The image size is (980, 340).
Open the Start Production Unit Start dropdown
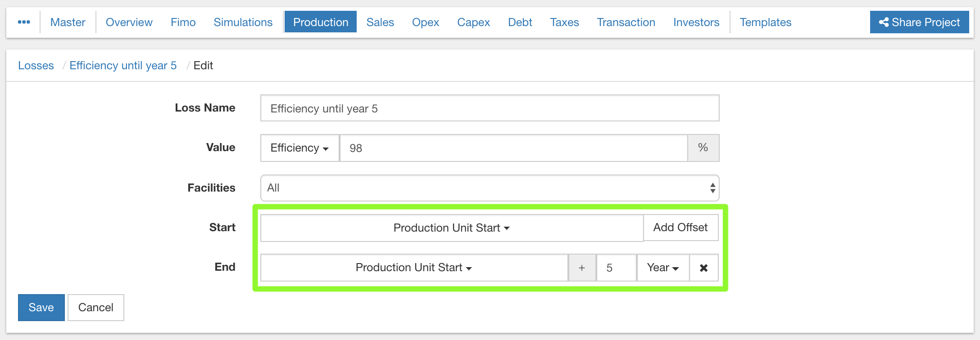pyautogui.click(x=451, y=228)
